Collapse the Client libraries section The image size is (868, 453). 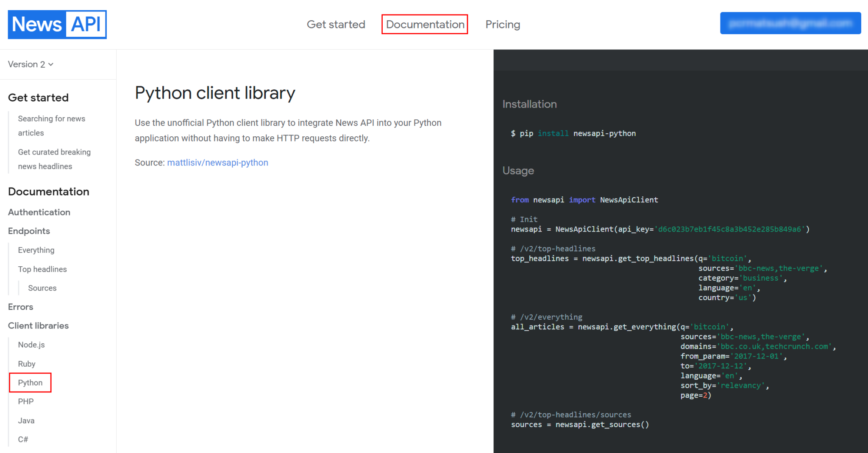click(38, 326)
